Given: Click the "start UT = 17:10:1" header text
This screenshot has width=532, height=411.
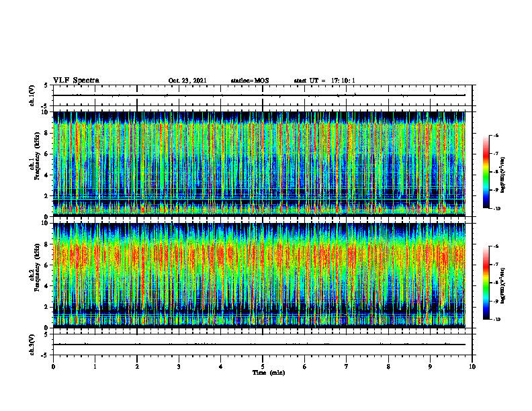Looking at the screenshot, I should [324, 81].
